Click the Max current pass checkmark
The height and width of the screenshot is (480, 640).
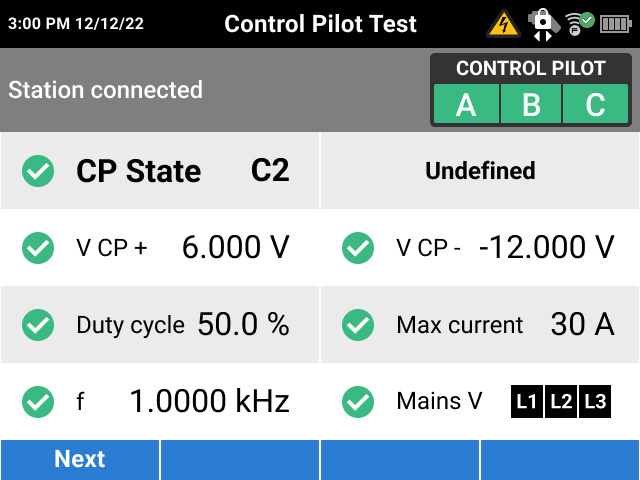358,325
